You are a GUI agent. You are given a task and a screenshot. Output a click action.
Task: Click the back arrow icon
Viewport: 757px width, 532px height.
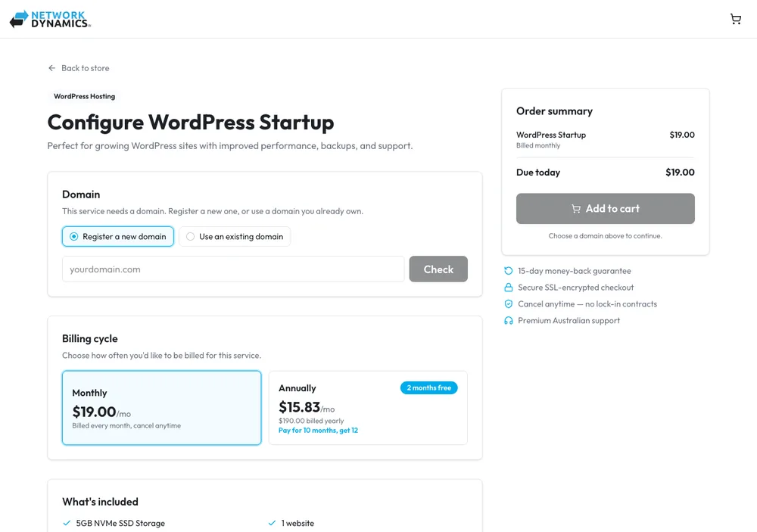pyautogui.click(x=51, y=68)
